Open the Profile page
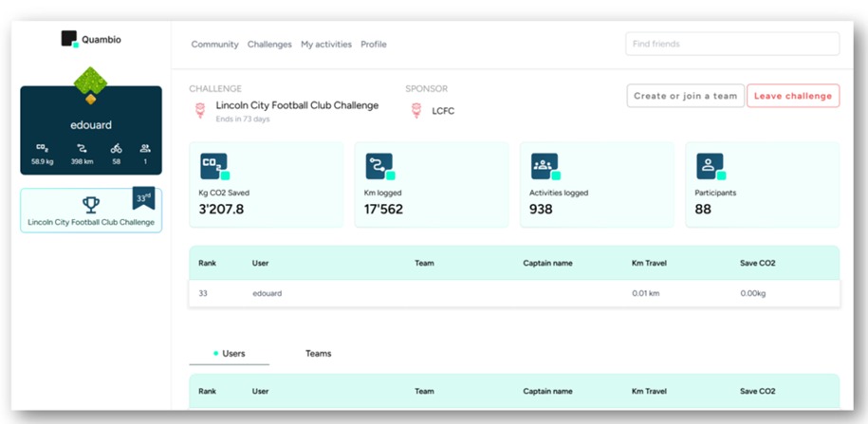Viewport: 868px width, 424px height. click(374, 45)
